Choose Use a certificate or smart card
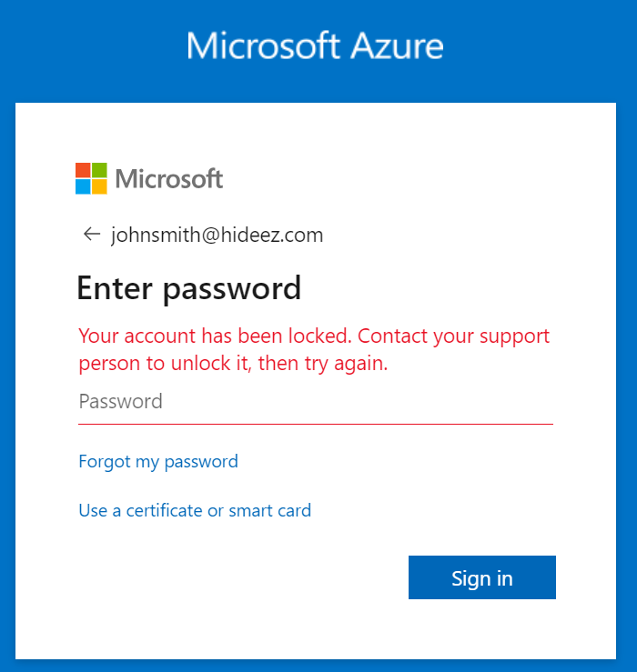The width and height of the screenshot is (637, 672). 195,510
